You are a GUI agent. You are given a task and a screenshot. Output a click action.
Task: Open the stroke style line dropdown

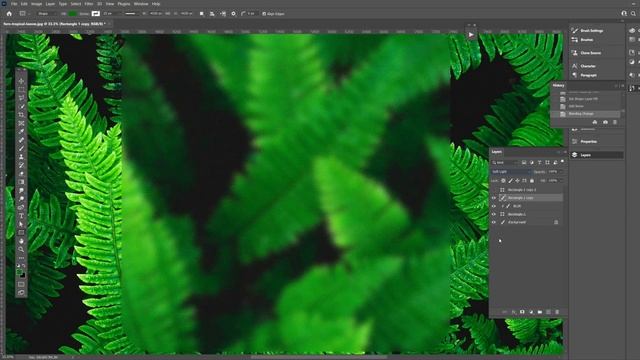132,13
